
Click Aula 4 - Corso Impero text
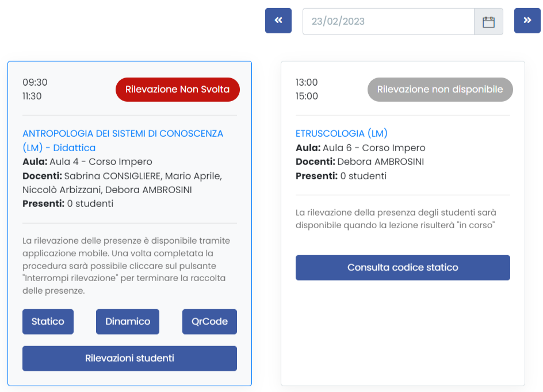click(x=101, y=162)
